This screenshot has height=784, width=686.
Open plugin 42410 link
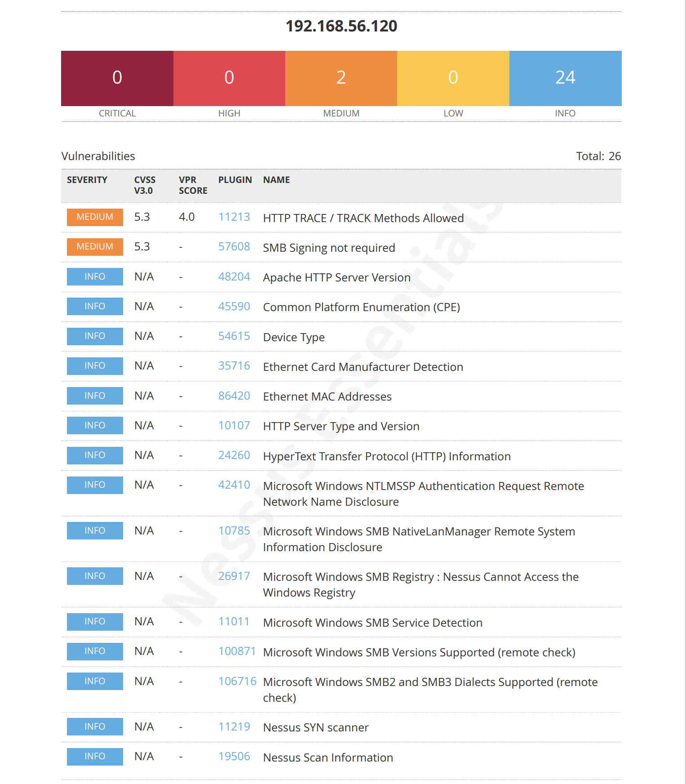[x=234, y=485]
